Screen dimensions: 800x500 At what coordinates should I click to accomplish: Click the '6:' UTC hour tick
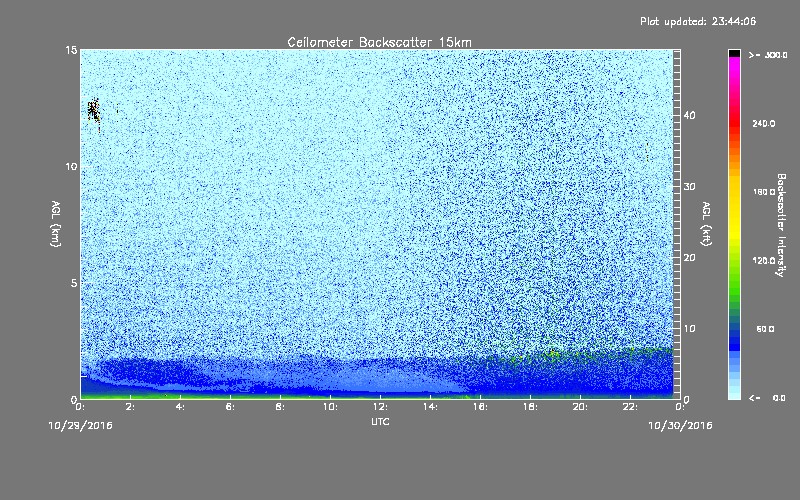pyautogui.click(x=230, y=407)
